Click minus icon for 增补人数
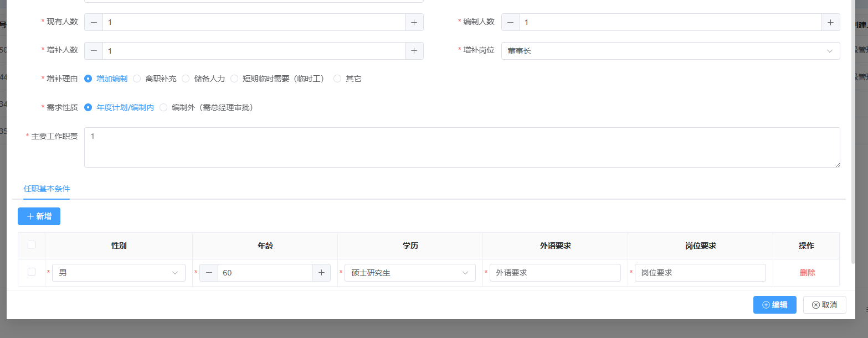The width and height of the screenshot is (868, 338). tap(94, 51)
